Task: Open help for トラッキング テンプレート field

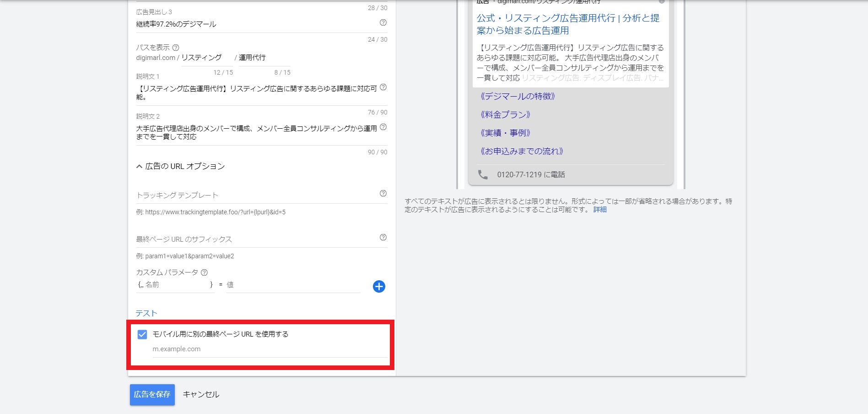Action: tap(383, 193)
